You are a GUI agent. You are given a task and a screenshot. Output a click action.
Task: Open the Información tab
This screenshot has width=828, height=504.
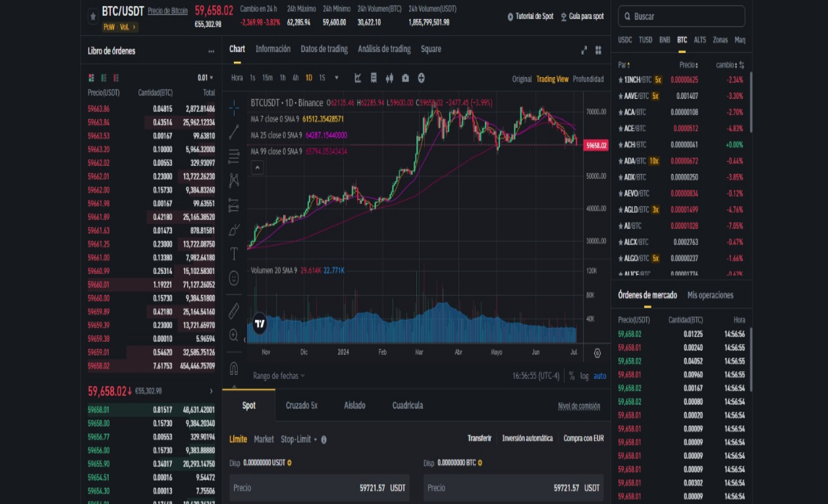point(273,49)
